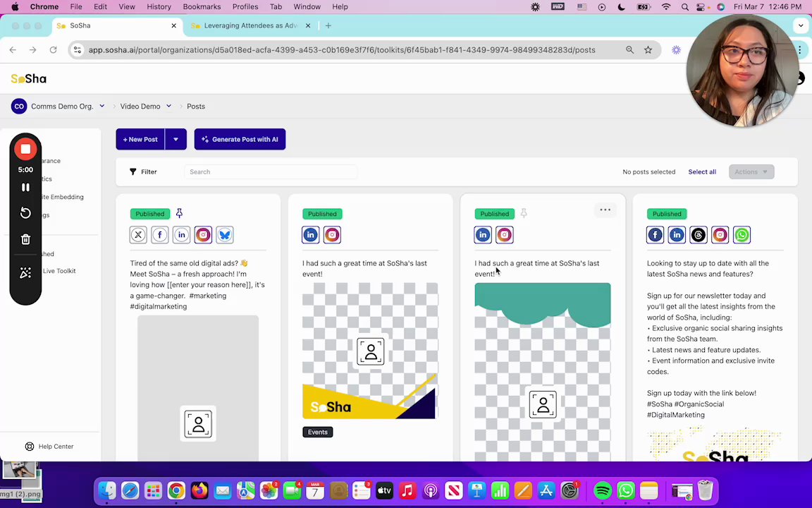Click the Instagram icon on the second post
The width and height of the screenshot is (812, 508).
tap(333, 235)
